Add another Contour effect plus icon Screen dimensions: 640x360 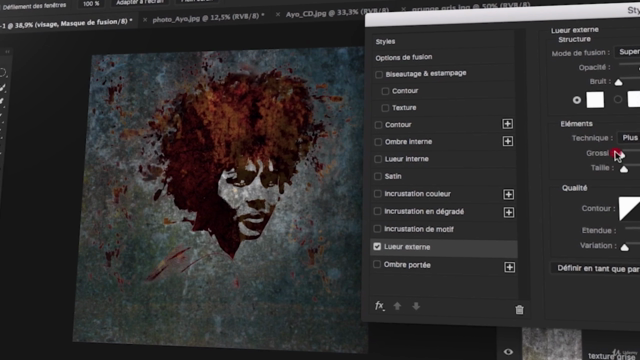507,124
